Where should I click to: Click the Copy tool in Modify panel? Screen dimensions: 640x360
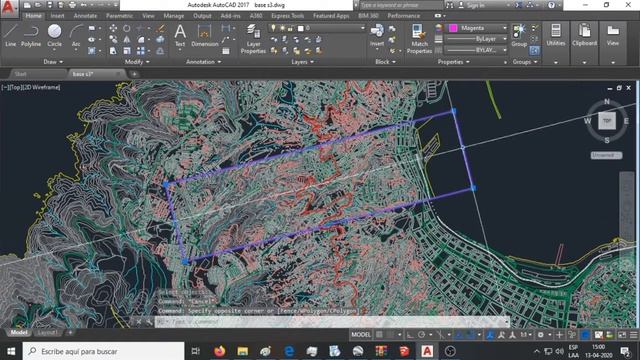(x=113, y=40)
